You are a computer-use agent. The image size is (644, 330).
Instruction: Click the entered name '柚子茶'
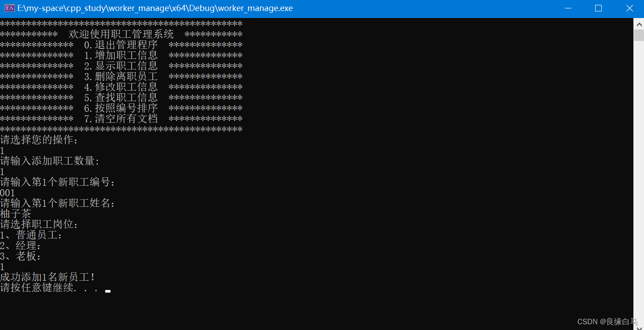(x=16, y=214)
